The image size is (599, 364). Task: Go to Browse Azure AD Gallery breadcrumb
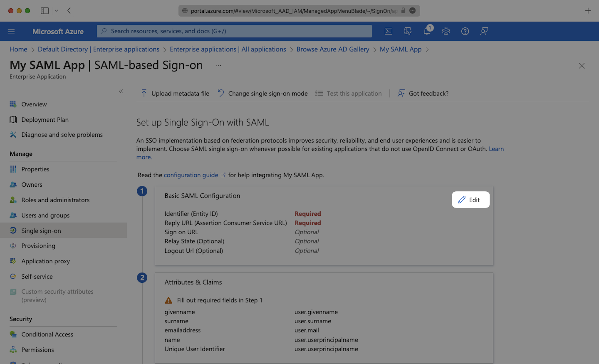click(333, 49)
